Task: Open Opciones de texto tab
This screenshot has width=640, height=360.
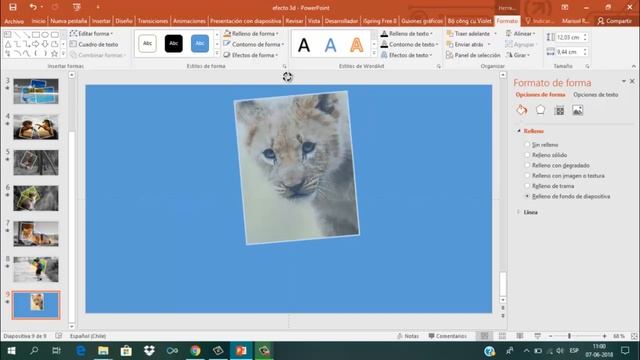Action: [x=596, y=95]
